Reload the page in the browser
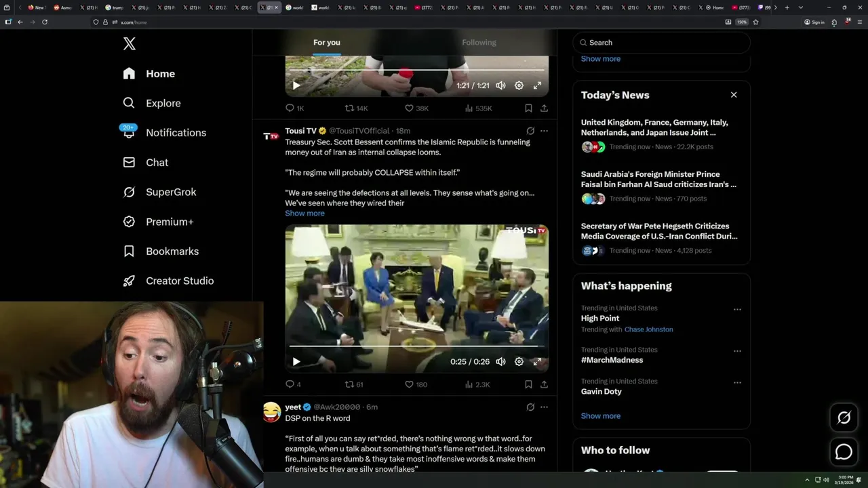Screen dimensions: 868x488 tap(45, 22)
